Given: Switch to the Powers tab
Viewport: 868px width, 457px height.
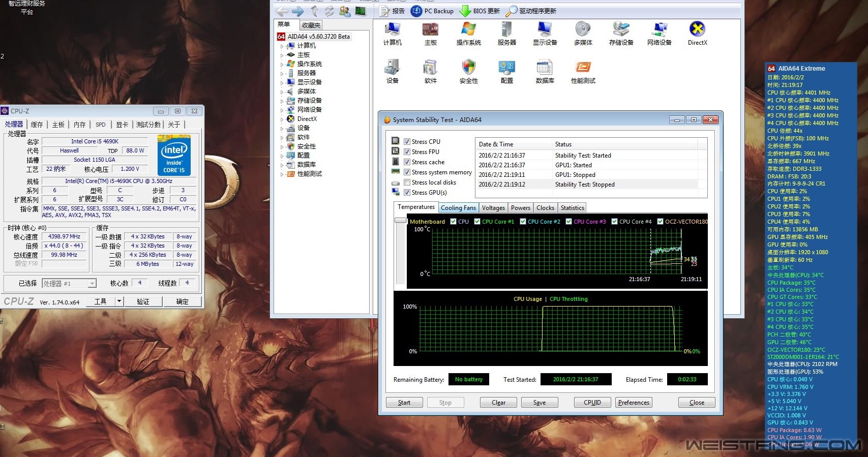Looking at the screenshot, I should (521, 208).
